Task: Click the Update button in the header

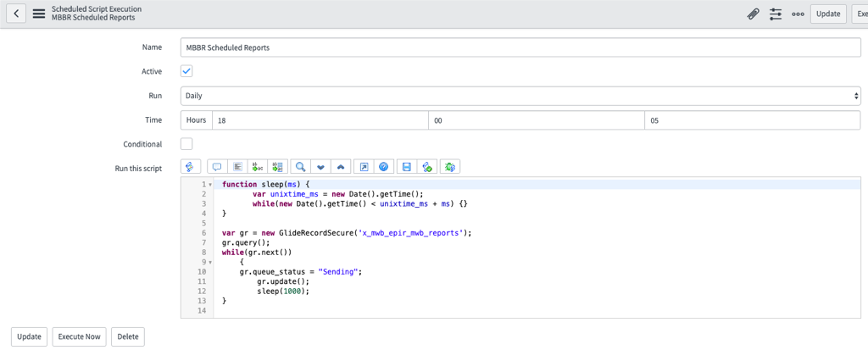Action: [x=828, y=14]
